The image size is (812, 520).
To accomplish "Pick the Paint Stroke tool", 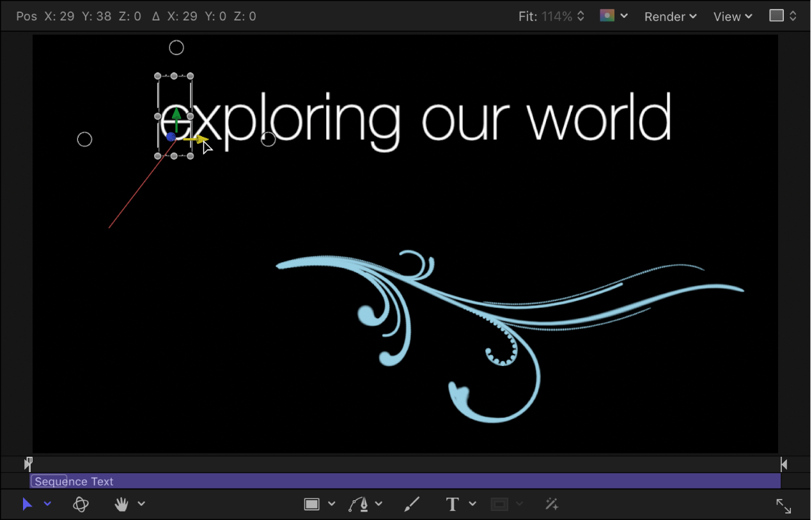I will (411, 504).
